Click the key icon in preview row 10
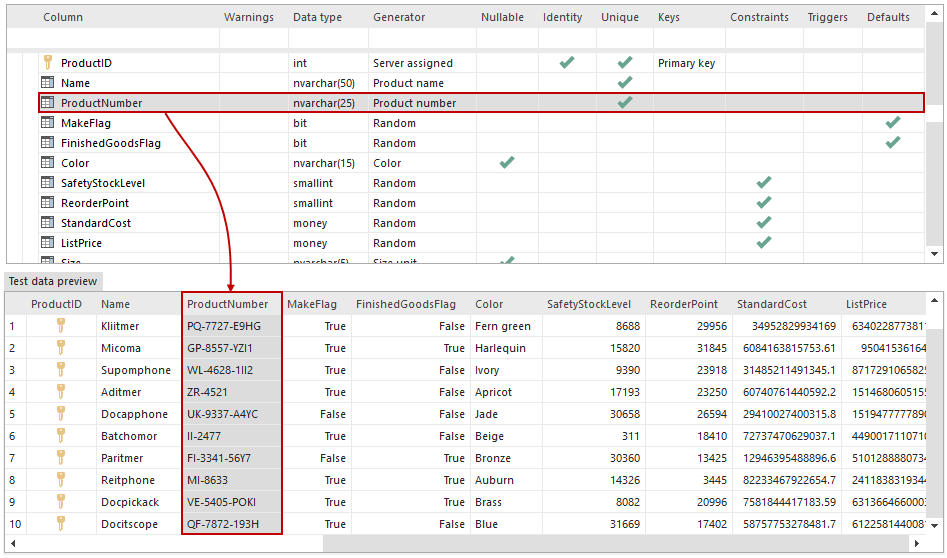This screenshot has width=947, height=558. [60, 524]
